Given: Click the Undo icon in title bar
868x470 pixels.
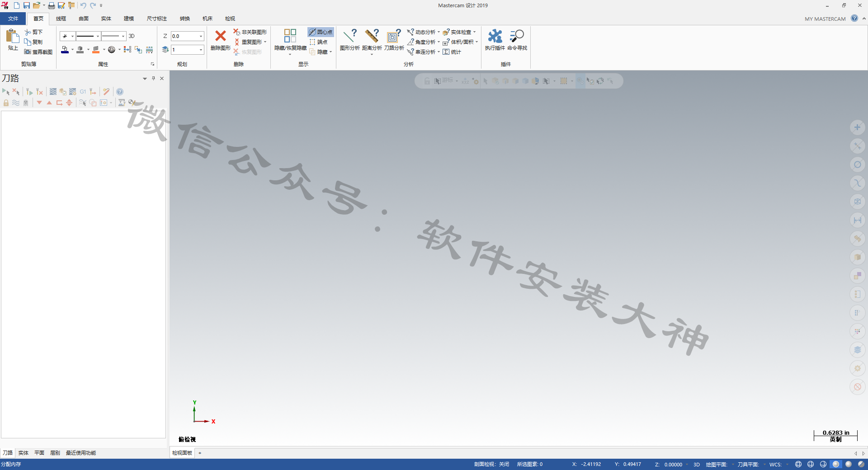Looking at the screenshot, I should 83,5.
